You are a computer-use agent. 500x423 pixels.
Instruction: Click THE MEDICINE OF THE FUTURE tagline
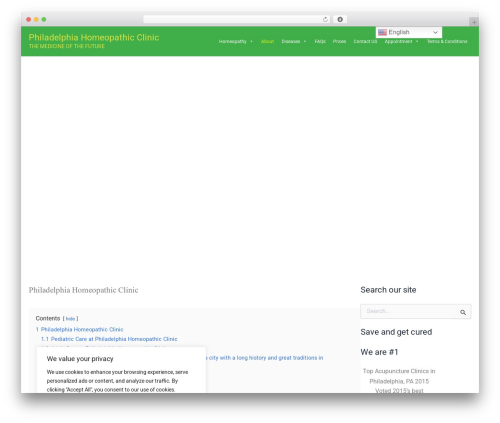[x=67, y=46]
